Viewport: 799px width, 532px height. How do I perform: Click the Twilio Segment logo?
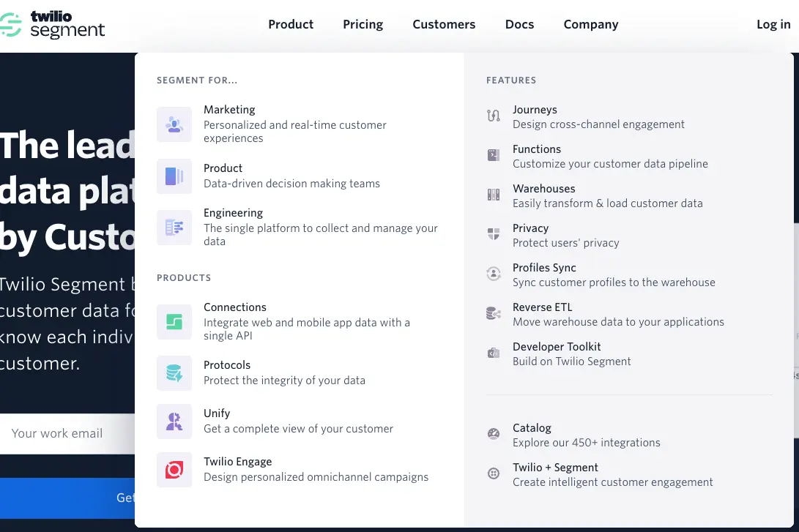coord(53,24)
